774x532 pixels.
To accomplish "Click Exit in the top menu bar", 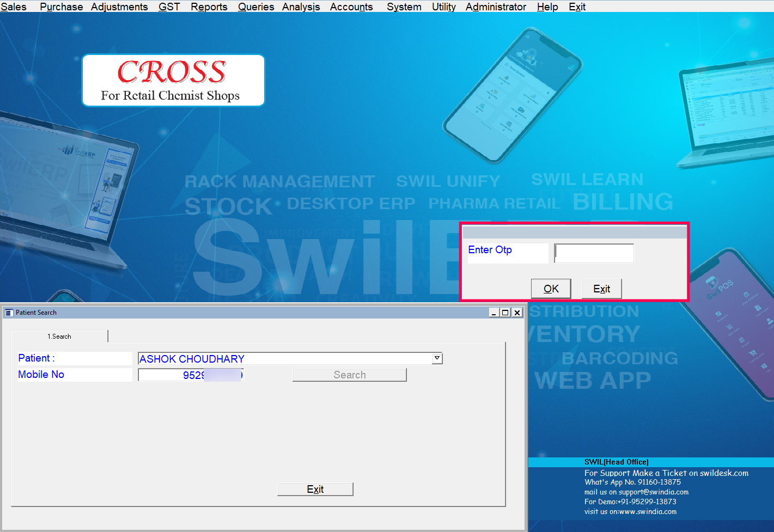I will (577, 7).
